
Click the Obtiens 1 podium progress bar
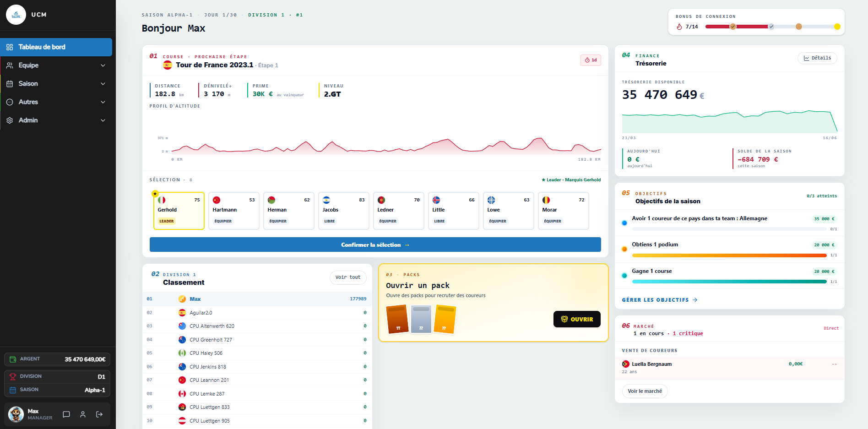pos(729,255)
